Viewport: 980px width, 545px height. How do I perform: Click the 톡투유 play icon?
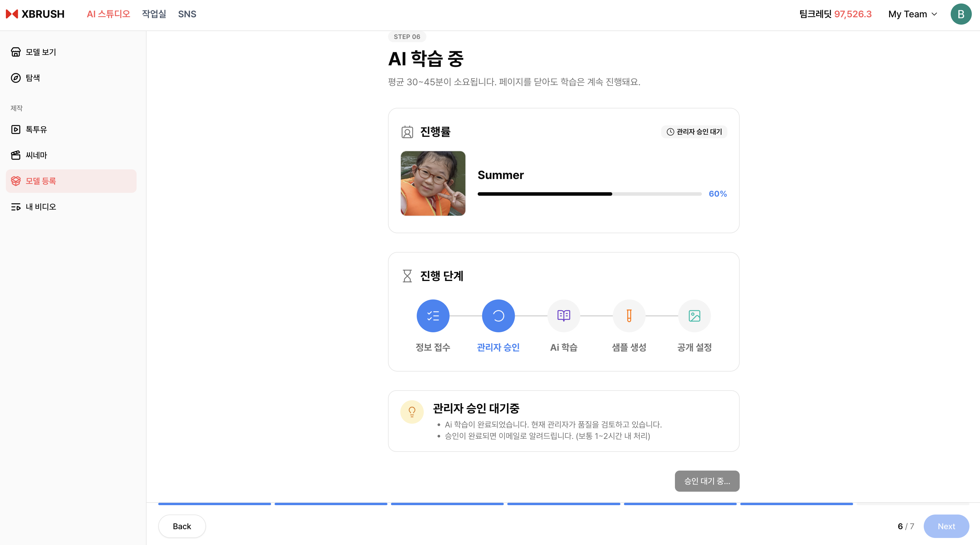pyautogui.click(x=16, y=129)
